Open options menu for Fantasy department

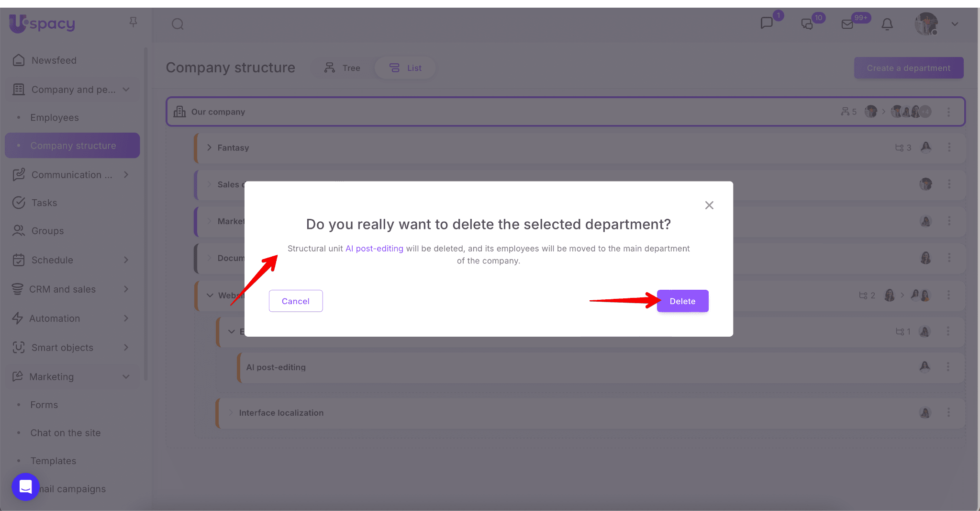949,148
